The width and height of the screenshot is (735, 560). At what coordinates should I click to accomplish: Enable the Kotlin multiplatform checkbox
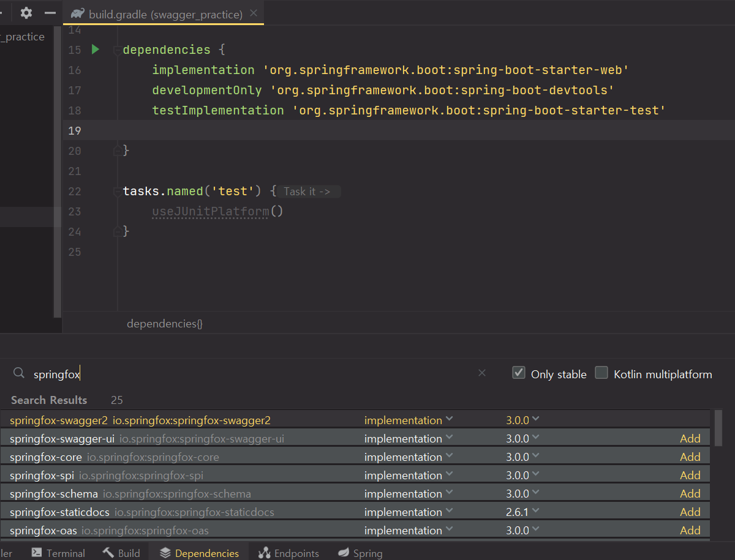(x=601, y=372)
